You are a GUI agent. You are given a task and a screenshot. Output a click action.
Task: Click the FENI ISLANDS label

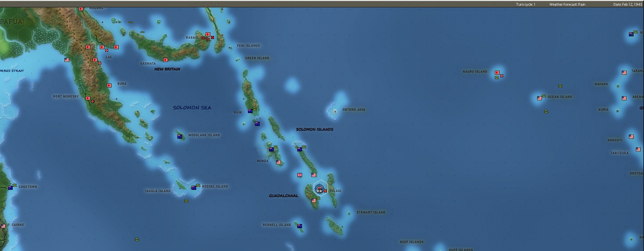(x=249, y=46)
